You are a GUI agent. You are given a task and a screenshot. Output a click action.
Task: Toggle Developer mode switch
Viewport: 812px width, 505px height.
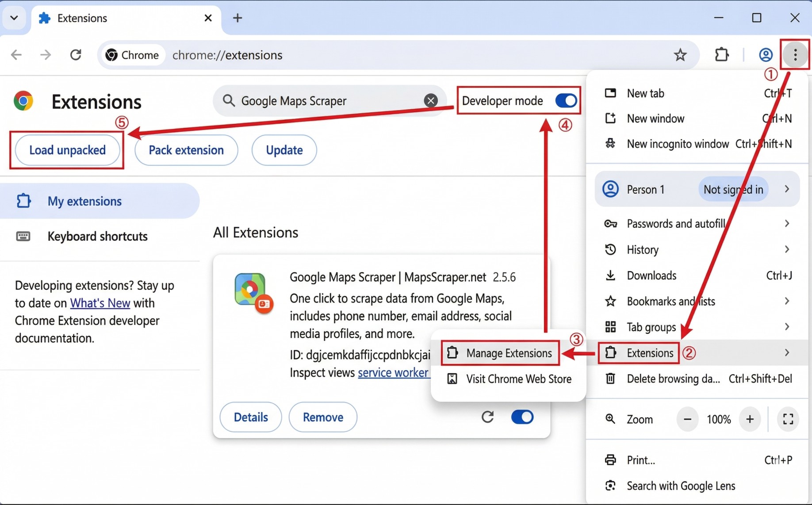[566, 101]
